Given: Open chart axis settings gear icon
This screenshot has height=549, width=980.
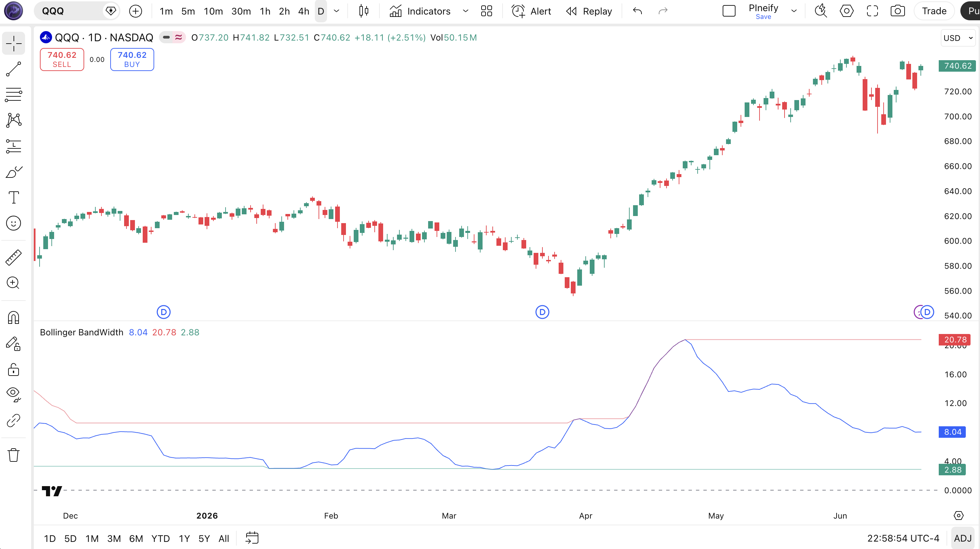Looking at the screenshot, I should click(x=958, y=516).
